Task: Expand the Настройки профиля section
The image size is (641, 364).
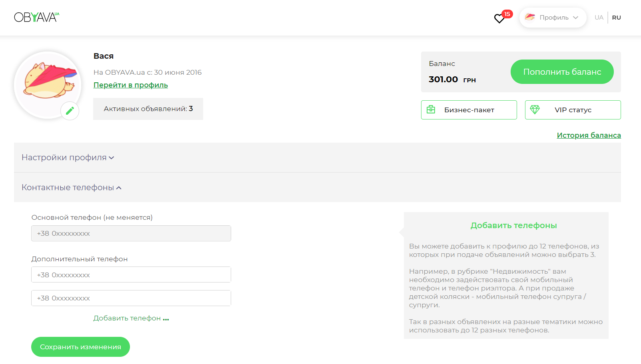Action: (68, 157)
